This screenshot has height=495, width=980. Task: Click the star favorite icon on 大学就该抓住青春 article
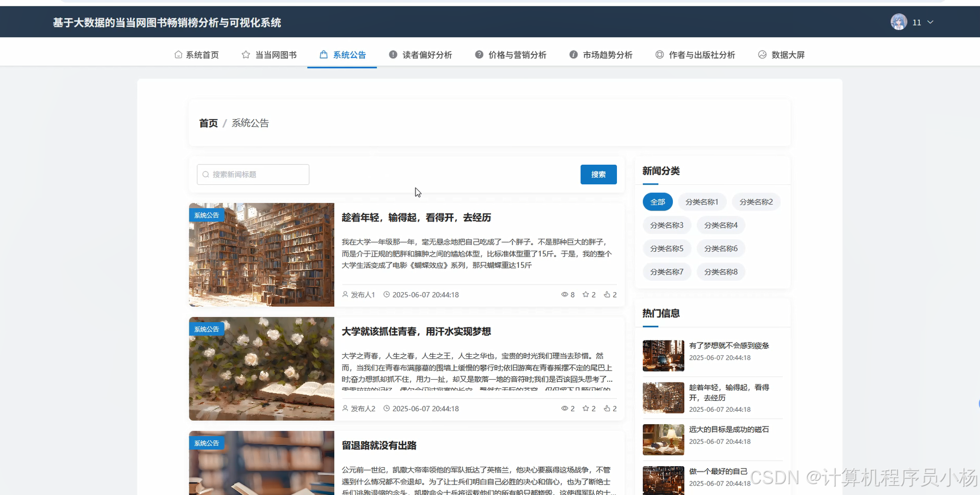[586, 408]
